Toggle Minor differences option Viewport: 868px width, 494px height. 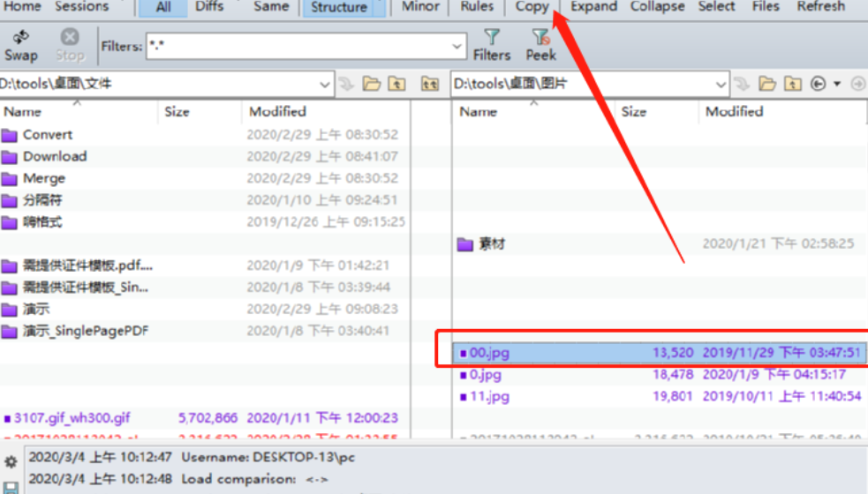pyautogui.click(x=420, y=7)
